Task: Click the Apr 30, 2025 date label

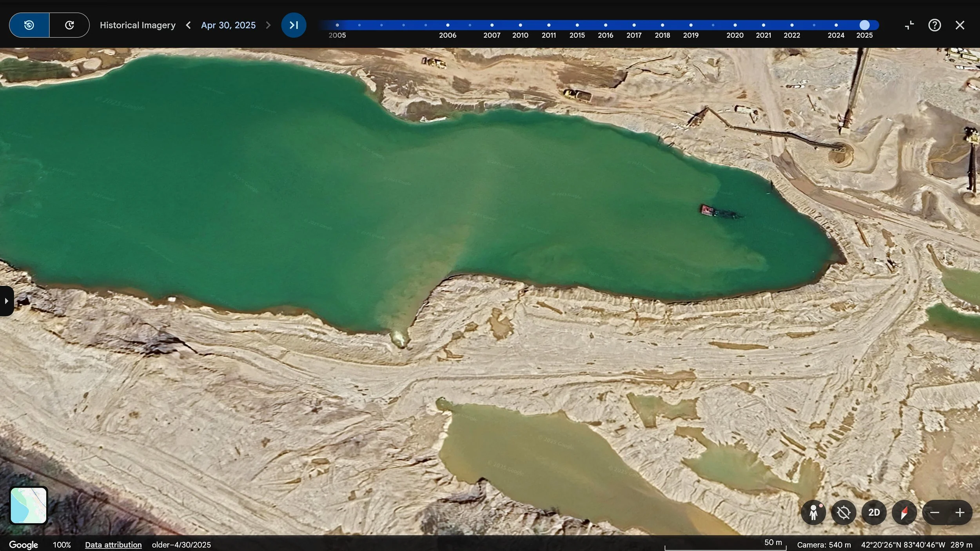Action: (x=228, y=25)
